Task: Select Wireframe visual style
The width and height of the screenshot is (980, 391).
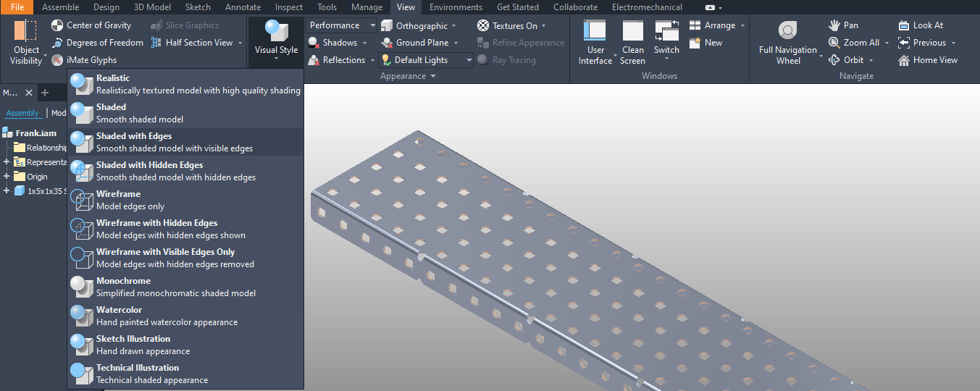Action: click(185, 200)
